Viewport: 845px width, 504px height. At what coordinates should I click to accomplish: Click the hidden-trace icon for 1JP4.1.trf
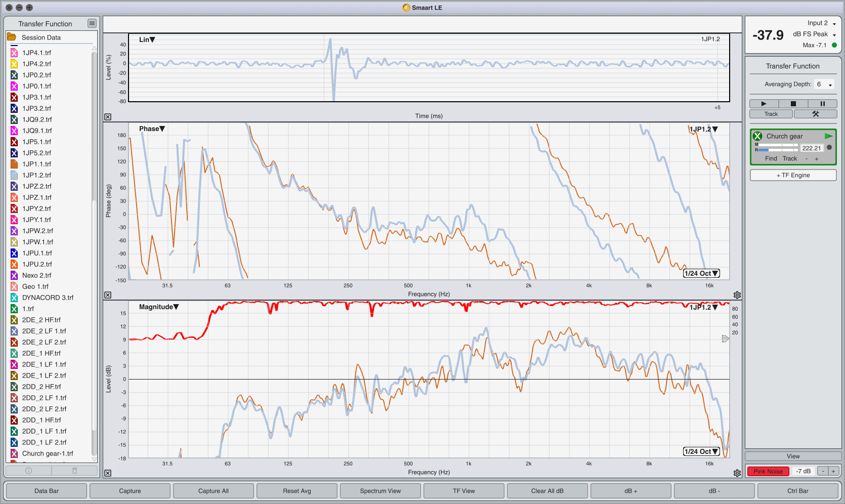pyautogui.click(x=14, y=53)
